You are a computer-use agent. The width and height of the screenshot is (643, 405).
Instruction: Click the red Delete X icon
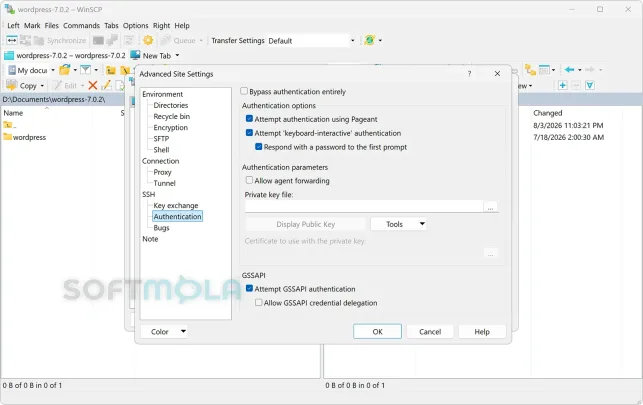pos(93,85)
